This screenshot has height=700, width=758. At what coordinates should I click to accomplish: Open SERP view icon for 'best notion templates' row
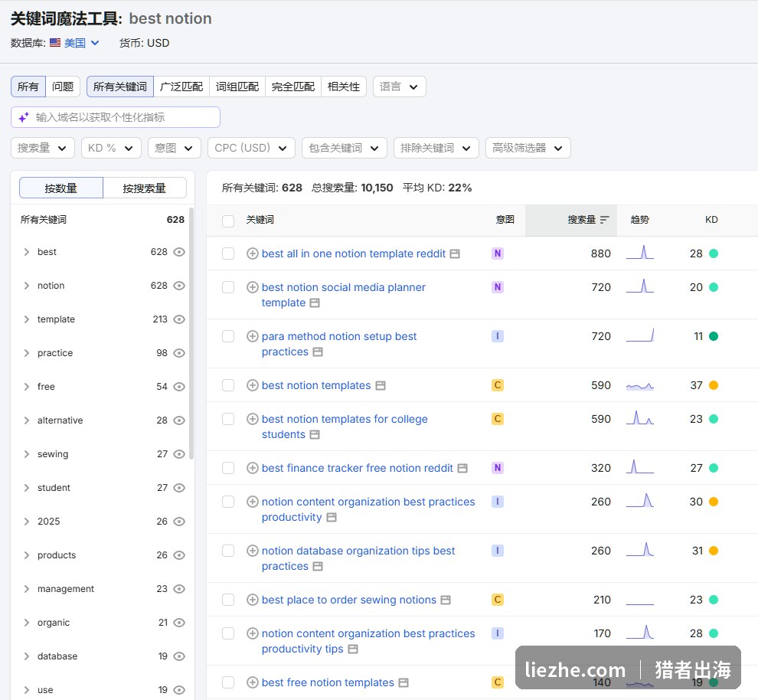tap(381, 386)
